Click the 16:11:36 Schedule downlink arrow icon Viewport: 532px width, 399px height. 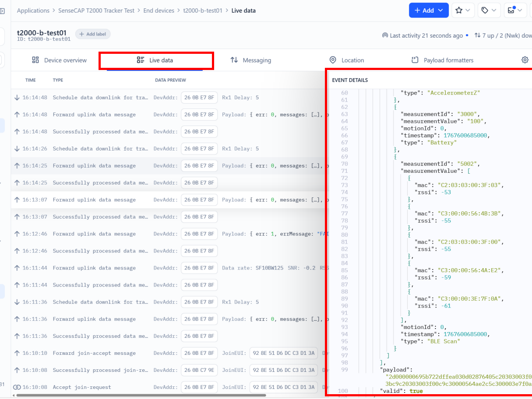tap(17, 302)
